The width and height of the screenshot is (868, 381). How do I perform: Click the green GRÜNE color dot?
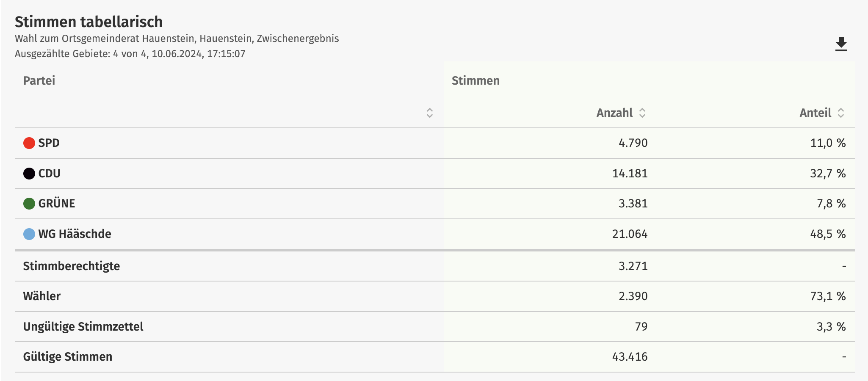coord(29,204)
